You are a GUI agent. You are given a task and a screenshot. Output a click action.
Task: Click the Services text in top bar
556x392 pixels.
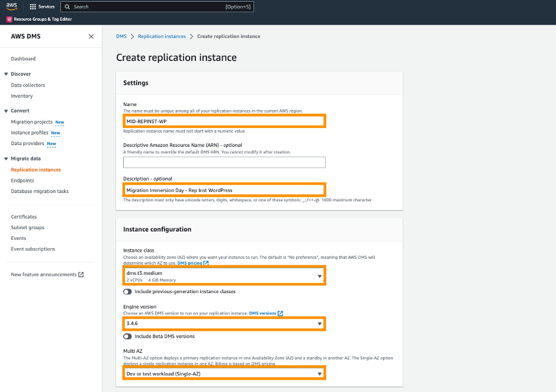46,7
